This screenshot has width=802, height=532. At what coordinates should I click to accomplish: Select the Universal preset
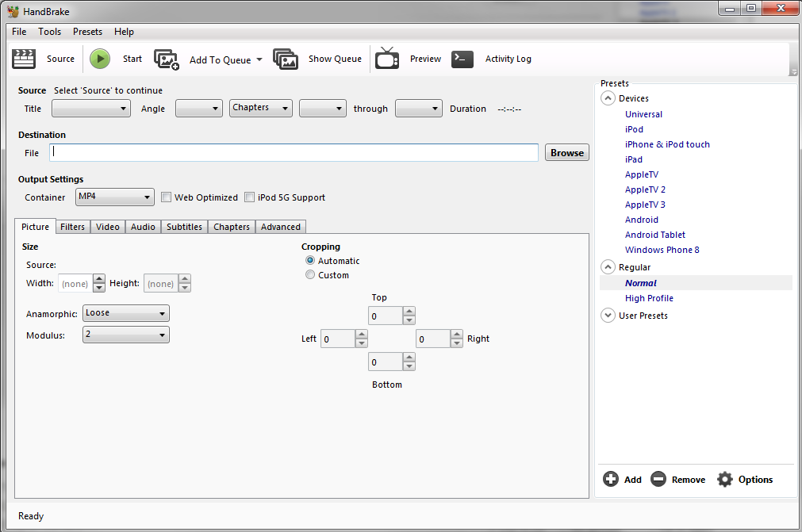[643, 114]
